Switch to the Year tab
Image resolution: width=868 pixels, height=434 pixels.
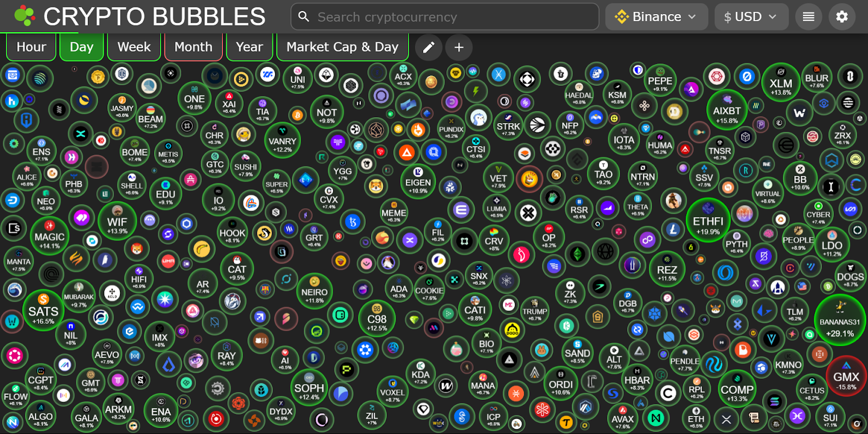tap(249, 47)
